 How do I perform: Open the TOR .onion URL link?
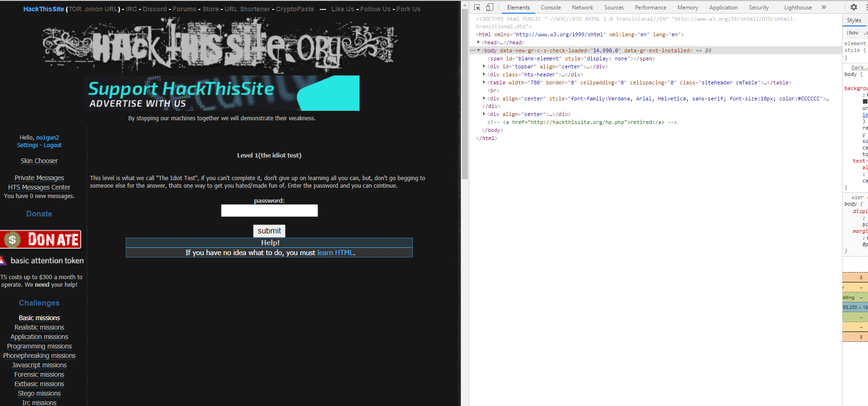[x=93, y=9]
